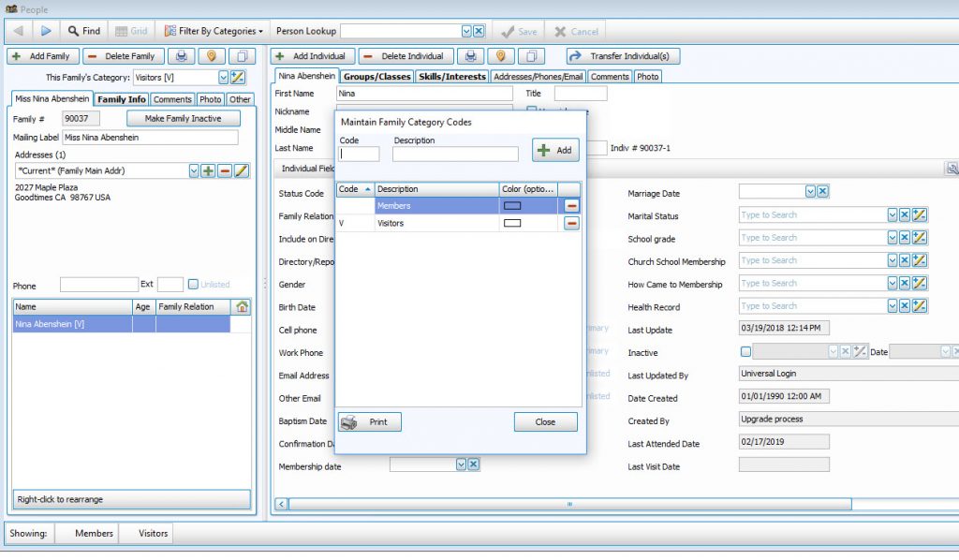Click the home icon in family list header

(x=242, y=306)
